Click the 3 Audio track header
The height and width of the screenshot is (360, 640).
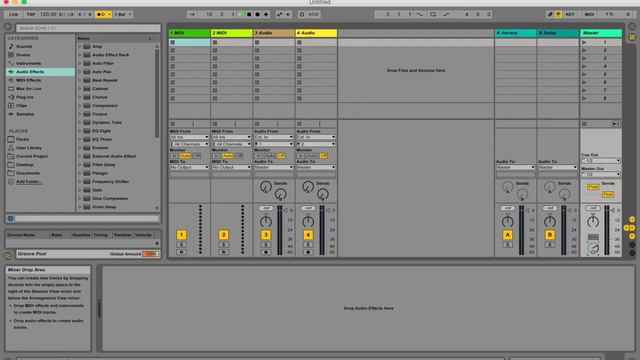[x=274, y=33]
